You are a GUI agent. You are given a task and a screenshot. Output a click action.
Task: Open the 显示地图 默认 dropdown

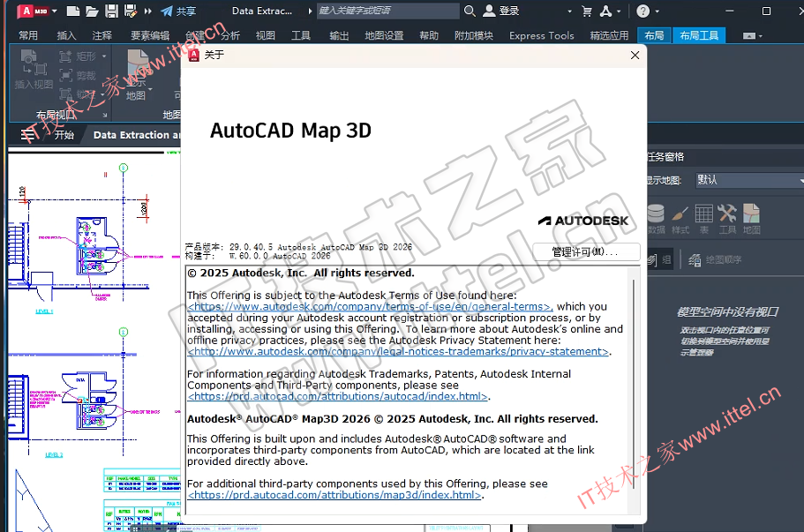(x=749, y=180)
